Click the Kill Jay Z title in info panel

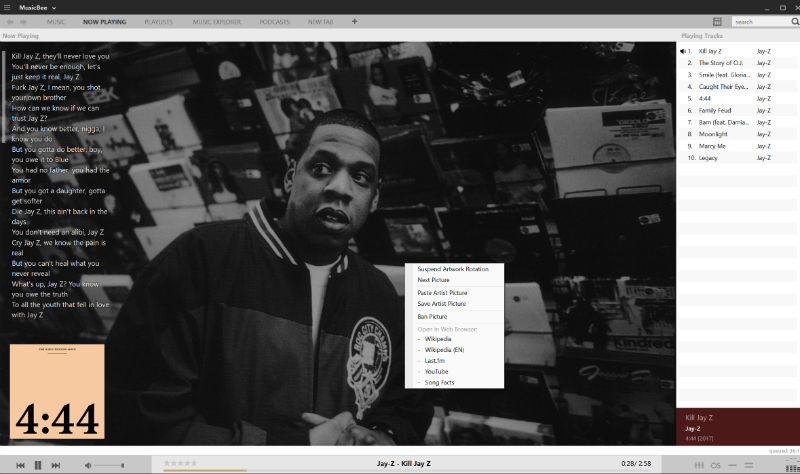[x=699, y=417]
